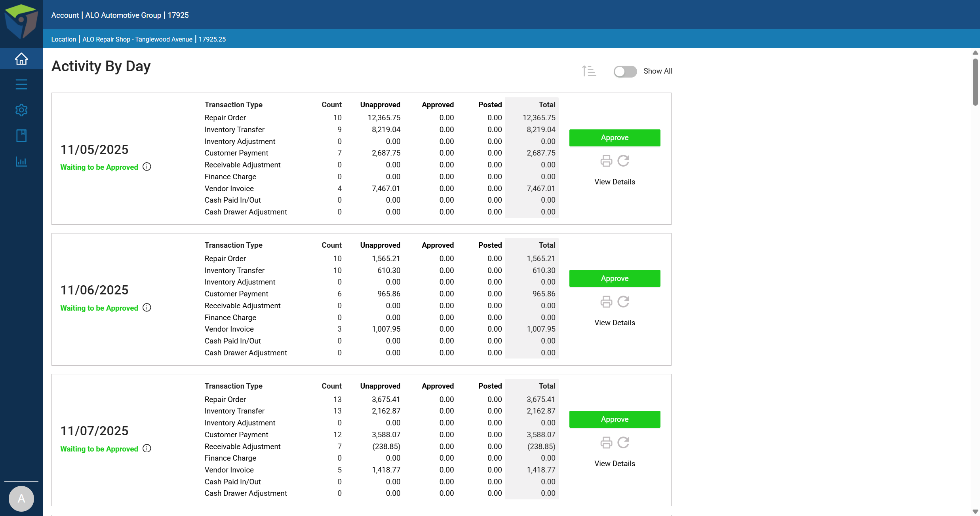Viewport: 980px width, 516px height.
Task: Show info for 11/05/2025 Waiting to be Approved
Action: (x=147, y=167)
